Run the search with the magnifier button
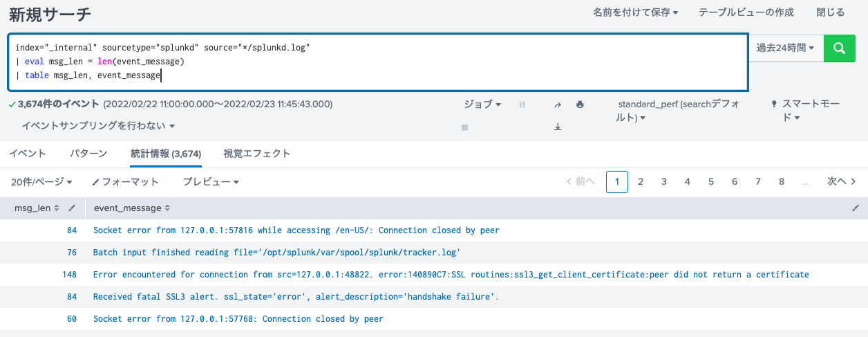 tap(839, 48)
